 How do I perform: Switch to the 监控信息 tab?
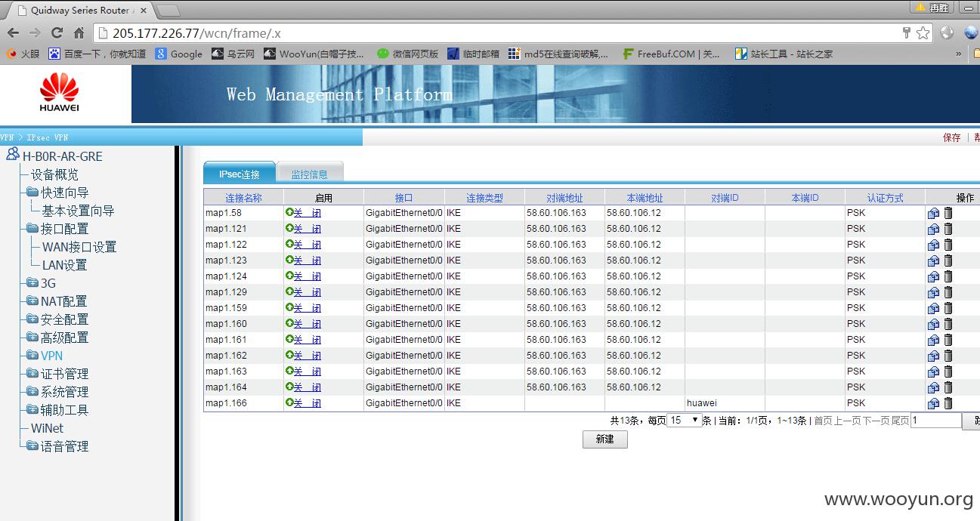pos(310,174)
